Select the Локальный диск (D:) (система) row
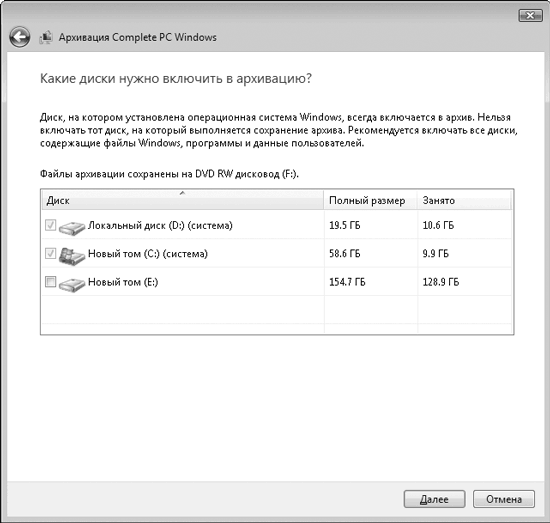 coord(277,225)
